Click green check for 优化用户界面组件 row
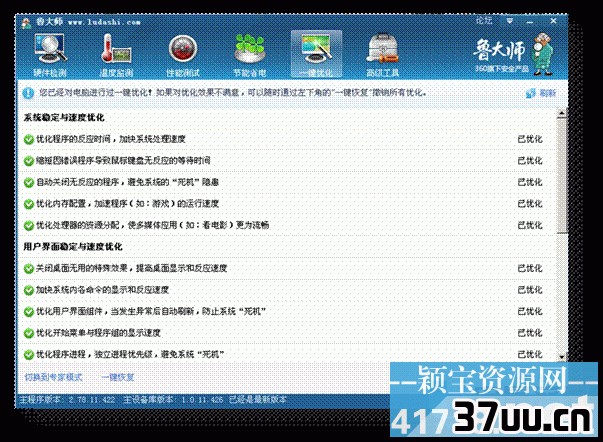Viewport: 603px width, 442px height. point(29,312)
